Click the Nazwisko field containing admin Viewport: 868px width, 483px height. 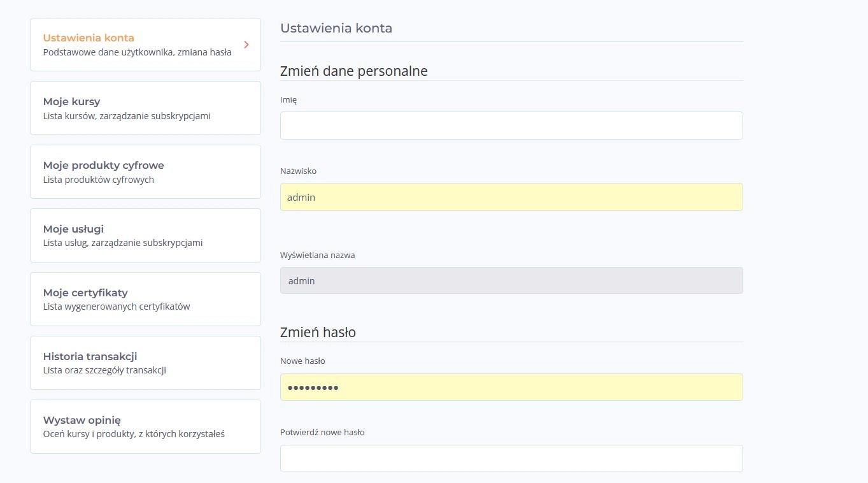pyautogui.click(x=511, y=197)
